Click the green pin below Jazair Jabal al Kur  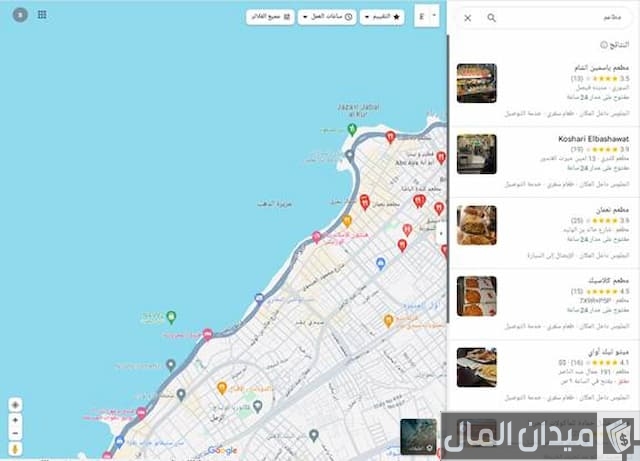[352, 129]
